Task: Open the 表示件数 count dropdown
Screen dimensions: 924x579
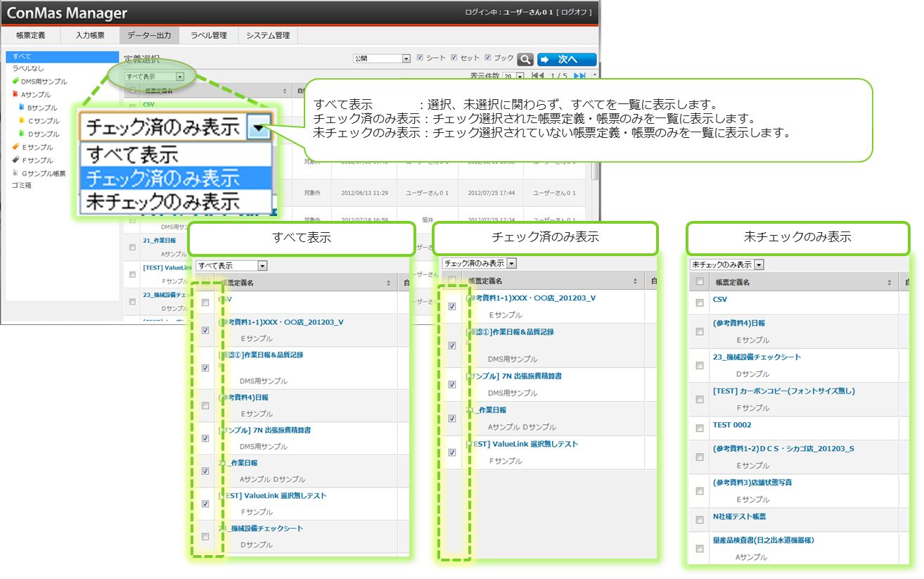Action: tap(519, 76)
